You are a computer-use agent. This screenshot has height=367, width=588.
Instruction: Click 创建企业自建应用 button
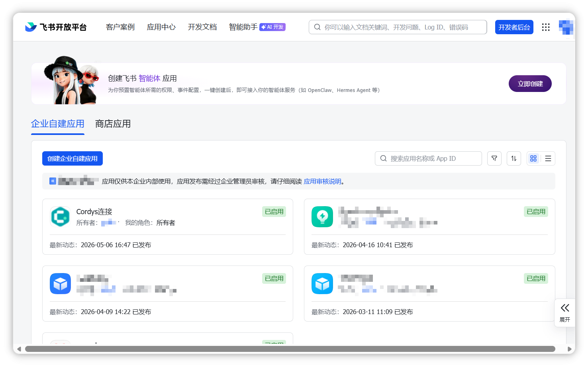point(73,158)
